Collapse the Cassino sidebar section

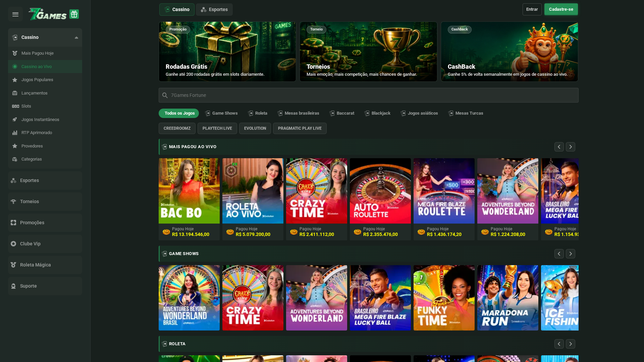[x=76, y=38]
